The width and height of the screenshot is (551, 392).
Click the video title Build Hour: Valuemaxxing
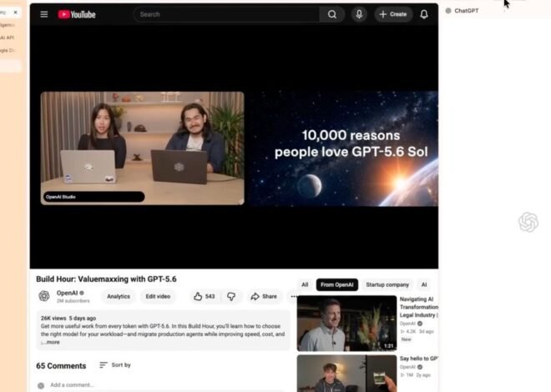click(106, 279)
